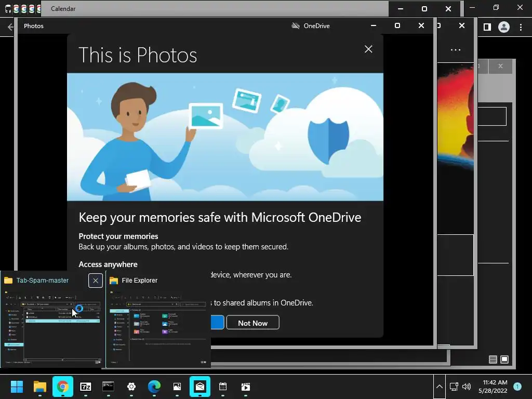Viewport: 532px width, 399px height.
Task: Expand hidden system tray icons chevron
Action: point(440,387)
